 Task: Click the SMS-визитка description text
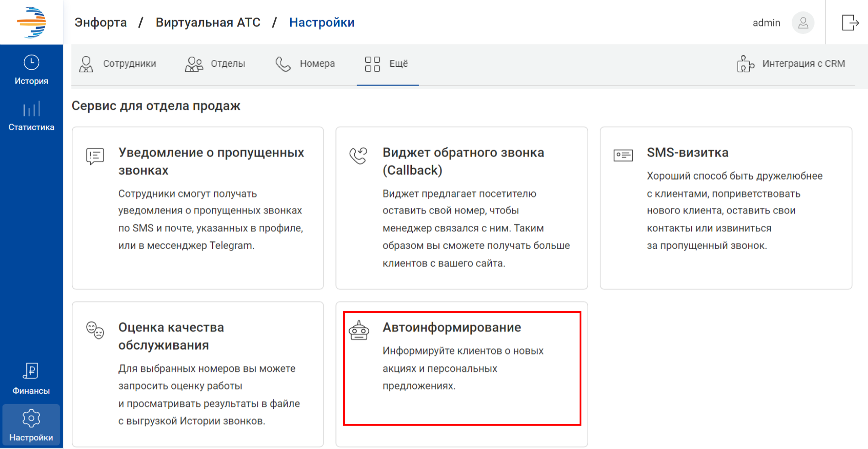[x=735, y=211]
